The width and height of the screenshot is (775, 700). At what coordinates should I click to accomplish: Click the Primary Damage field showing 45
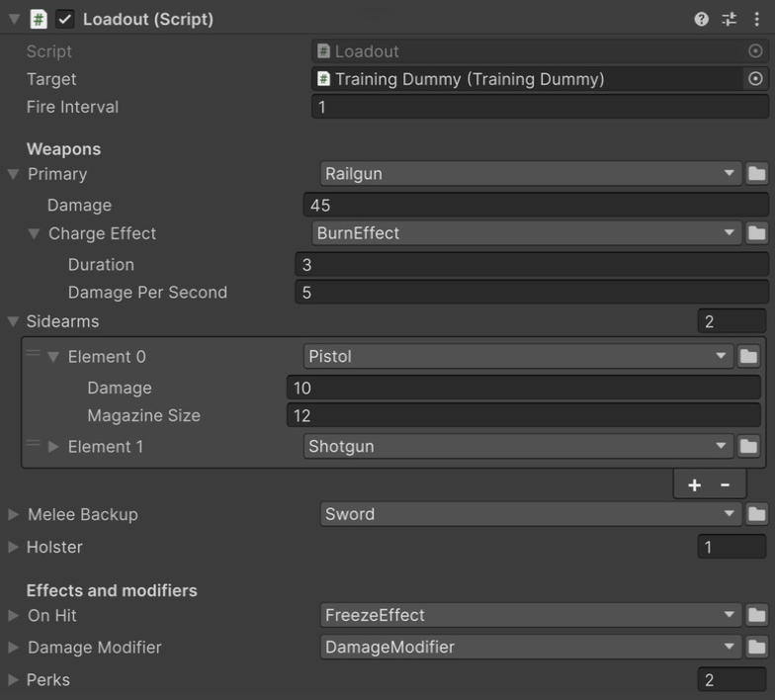(x=536, y=206)
